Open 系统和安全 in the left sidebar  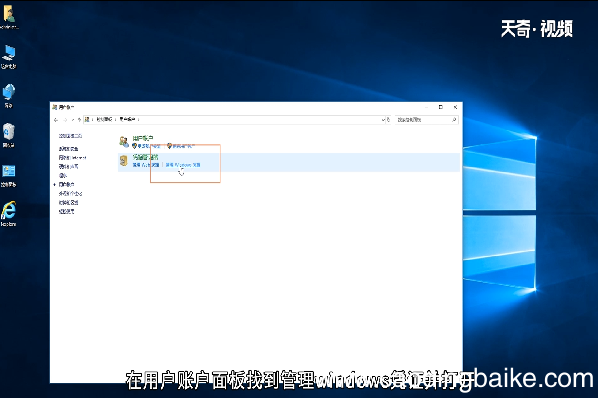tap(68, 149)
